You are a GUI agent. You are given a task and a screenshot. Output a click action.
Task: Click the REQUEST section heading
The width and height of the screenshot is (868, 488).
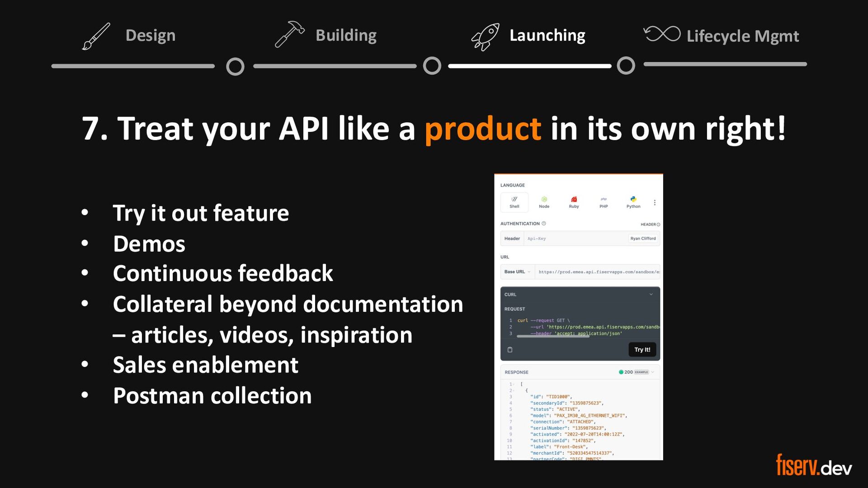pos(514,309)
